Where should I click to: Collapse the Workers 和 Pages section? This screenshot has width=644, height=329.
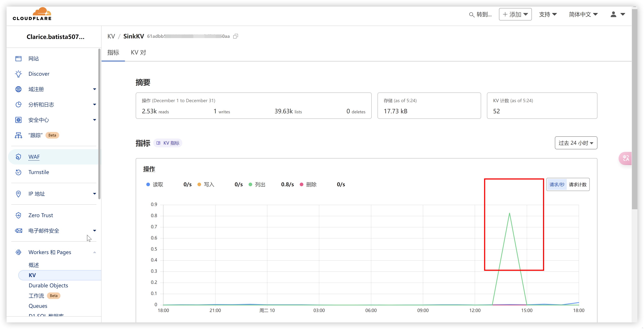tap(94, 252)
